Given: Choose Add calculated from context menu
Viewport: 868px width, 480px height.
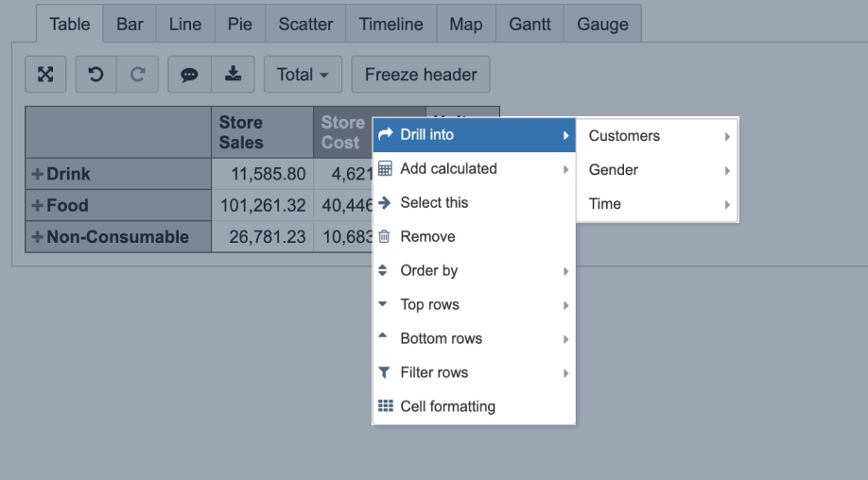Looking at the screenshot, I should coord(448,169).
